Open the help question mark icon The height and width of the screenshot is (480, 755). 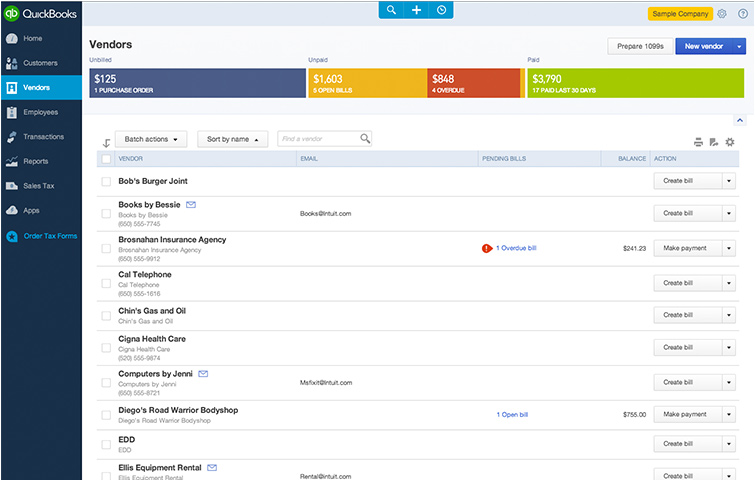pyautogui.click(x=743, y=13)
